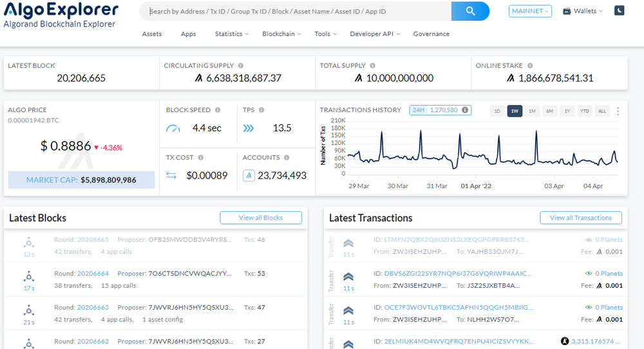Open the Wallets dropdown
This screenshot has height=349, width=644.
point(582,11)
